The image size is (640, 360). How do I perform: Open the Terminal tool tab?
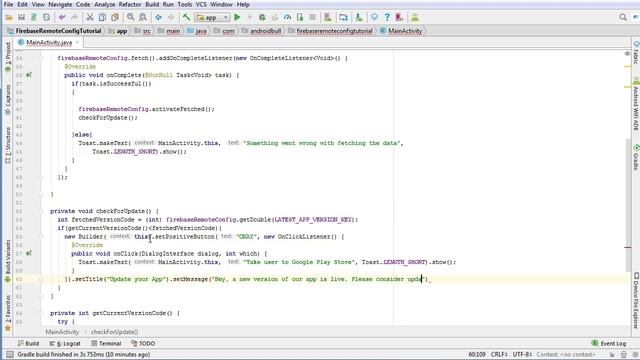click(x=106, y=344)
